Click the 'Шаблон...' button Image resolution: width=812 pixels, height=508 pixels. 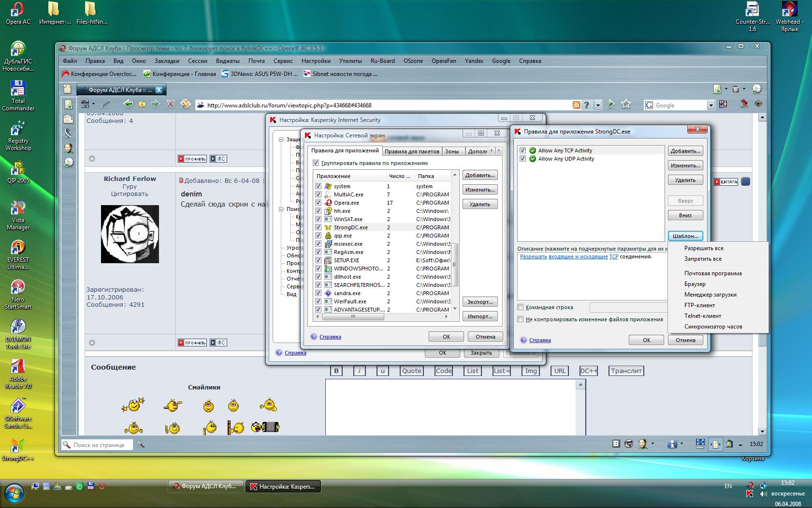point(685,236)
